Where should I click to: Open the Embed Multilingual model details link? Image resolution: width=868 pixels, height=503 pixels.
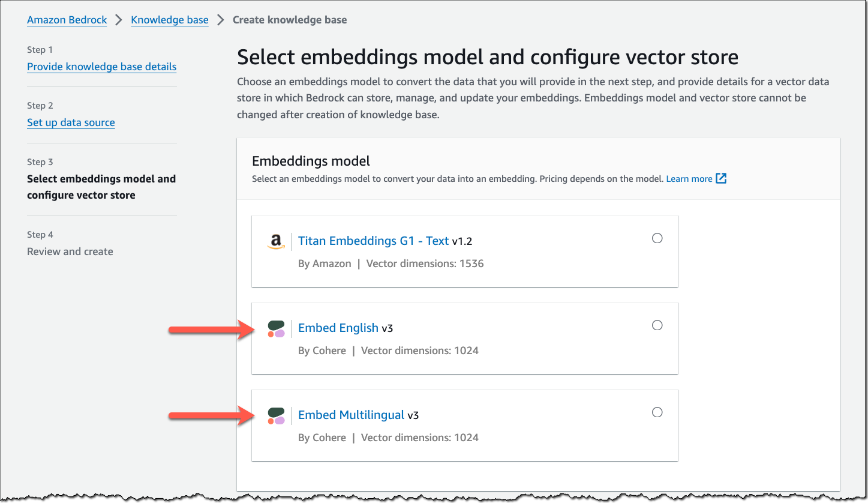point(351,415)
